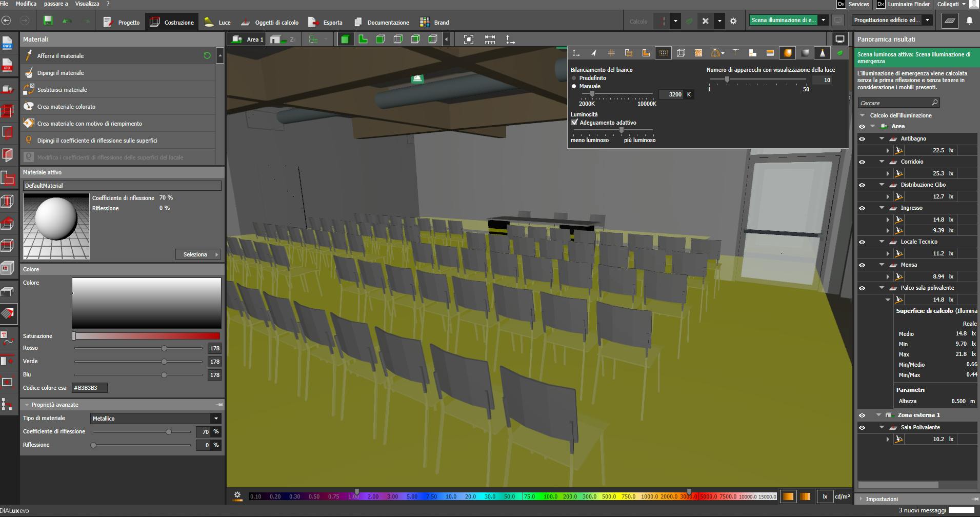
Task: Click the zoom-to-fit view icon
Action: (468, 39)
